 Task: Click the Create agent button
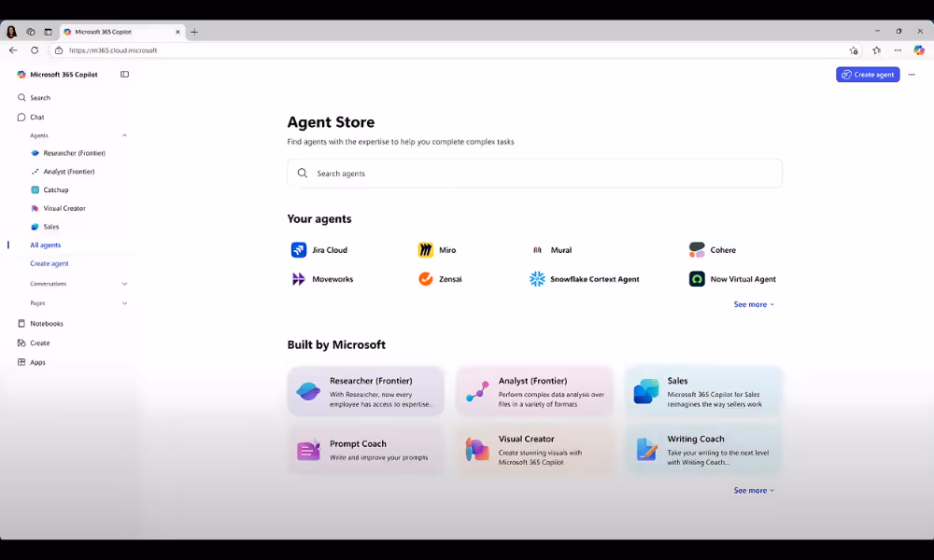[x=868, y=75]
